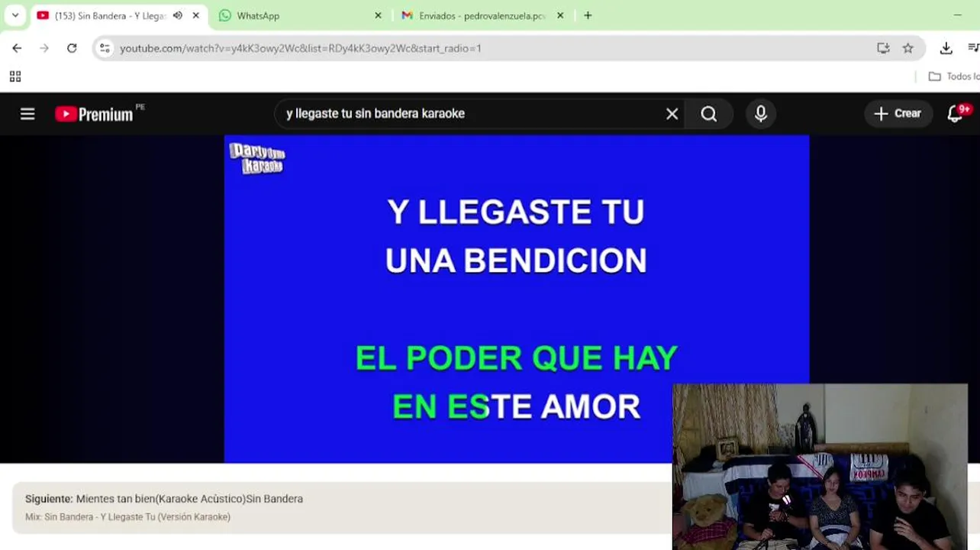Switch to the WhatsApp tab
Screen dimensions: 980x550
tap(299, 15)
